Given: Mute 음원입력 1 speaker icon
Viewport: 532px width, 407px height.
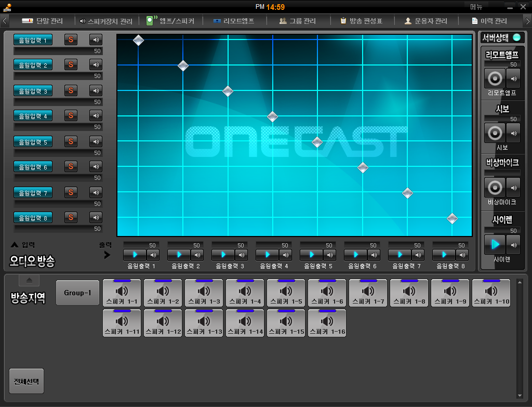Looking at the screenshot, I should pos(96,40).
